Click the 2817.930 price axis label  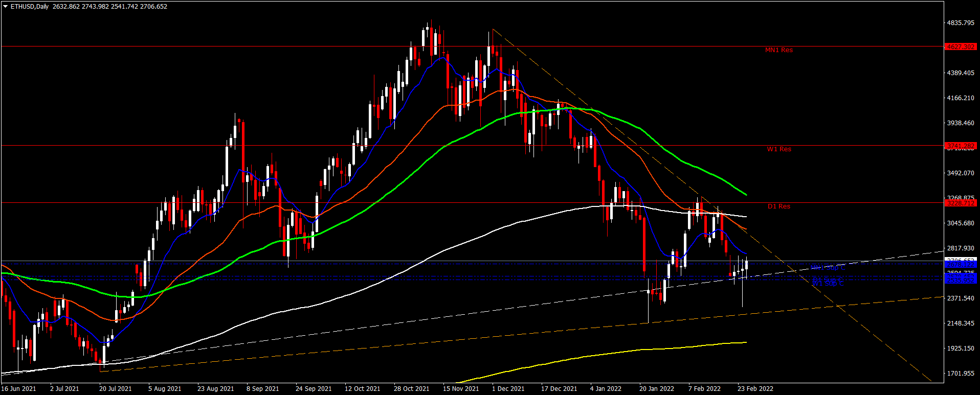coord(961,248)
